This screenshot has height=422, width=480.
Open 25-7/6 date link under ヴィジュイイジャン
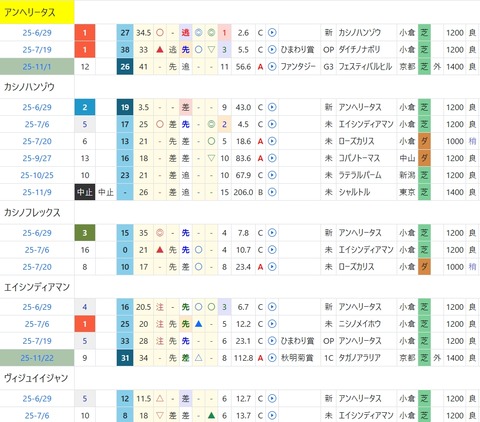click(x=37, y=416)
